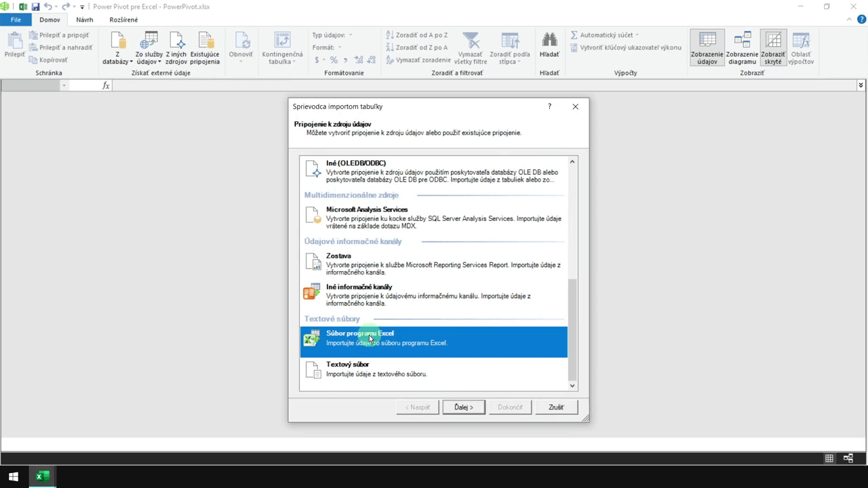Toggle Oblasť výpočtov
Image resolution: width=868 pixels, height=488 pixels.
[x=801, y=47]
